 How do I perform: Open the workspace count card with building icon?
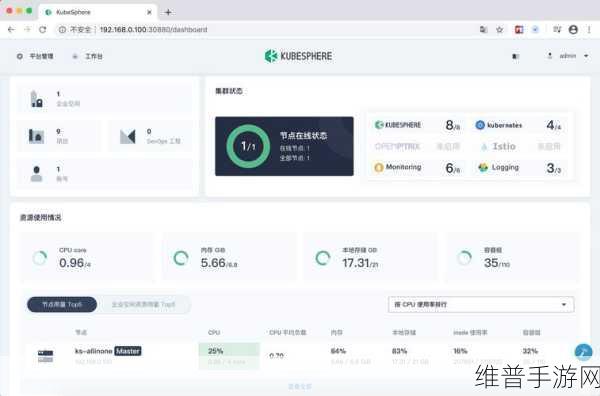104,99
